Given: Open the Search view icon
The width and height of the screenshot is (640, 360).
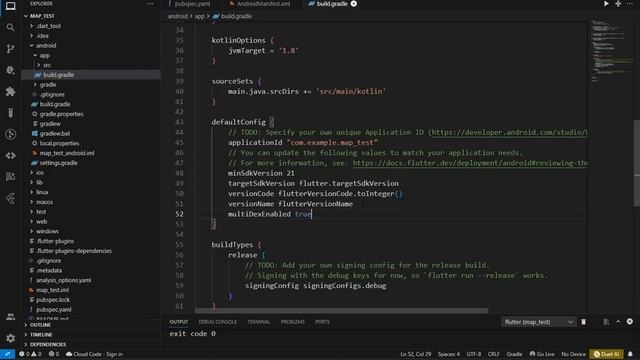Looking at the screenshot, I should (x=10, y=27).
